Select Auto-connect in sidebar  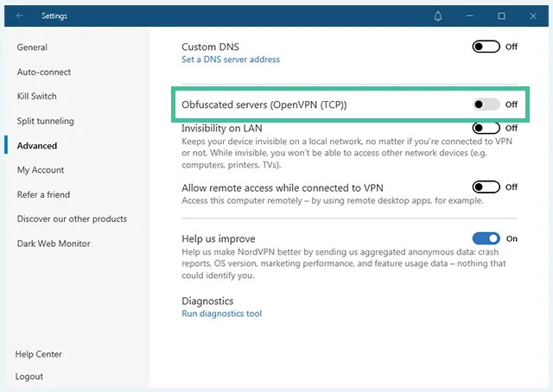(x=44, y=72)
